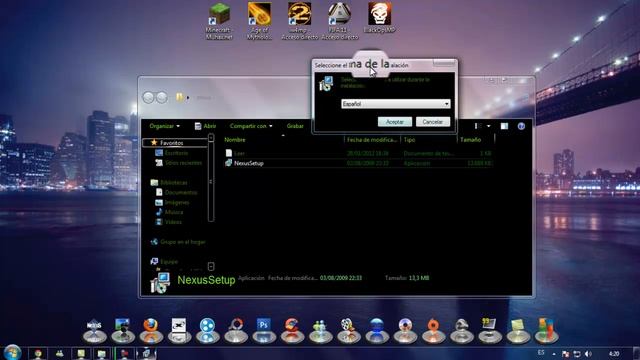Click Explorer forward navigation button
The image size is (640, 360).
pos(162,97)
